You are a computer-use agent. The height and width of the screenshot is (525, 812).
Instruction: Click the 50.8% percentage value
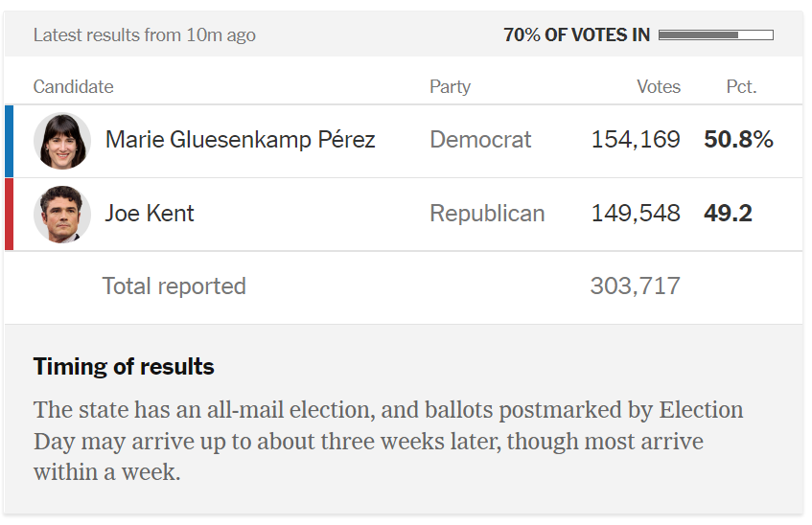pyautogui.click(x=738, y=140)
